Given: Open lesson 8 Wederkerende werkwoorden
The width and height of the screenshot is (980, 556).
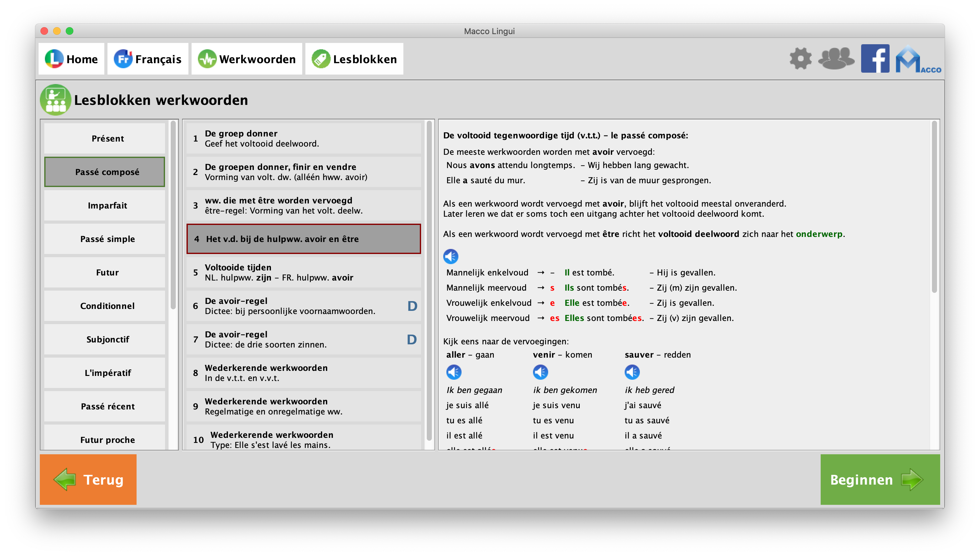Looking at the screenshot, I should pyautogui.click(x=303, y=373).
